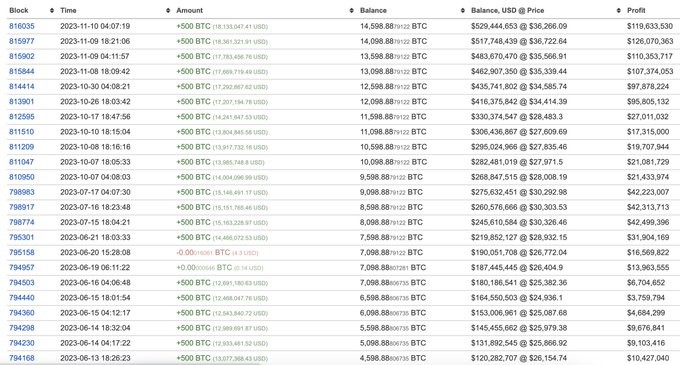Sort by Amount column arrows
Screen dimensions: 680x365
351,10
